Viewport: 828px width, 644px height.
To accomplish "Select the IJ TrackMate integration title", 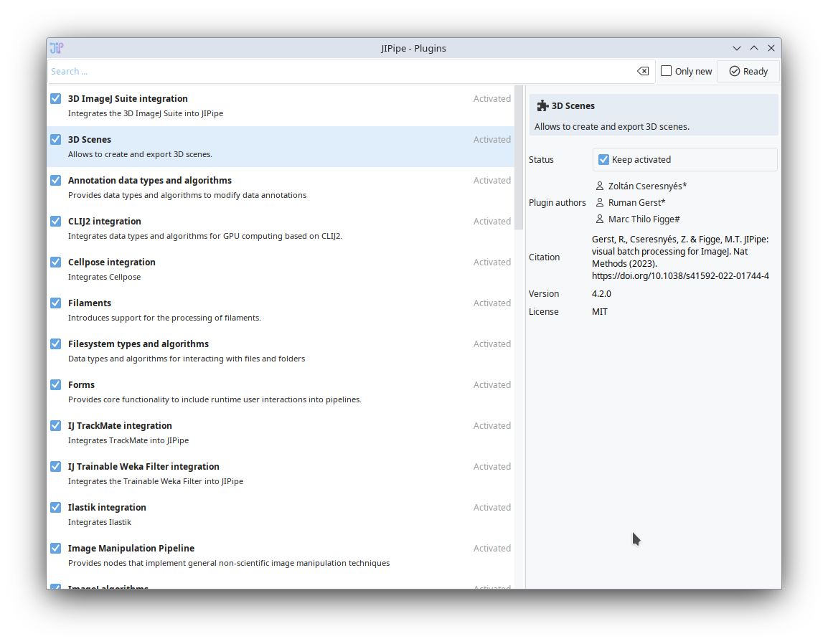I will (x=120, y=425).
